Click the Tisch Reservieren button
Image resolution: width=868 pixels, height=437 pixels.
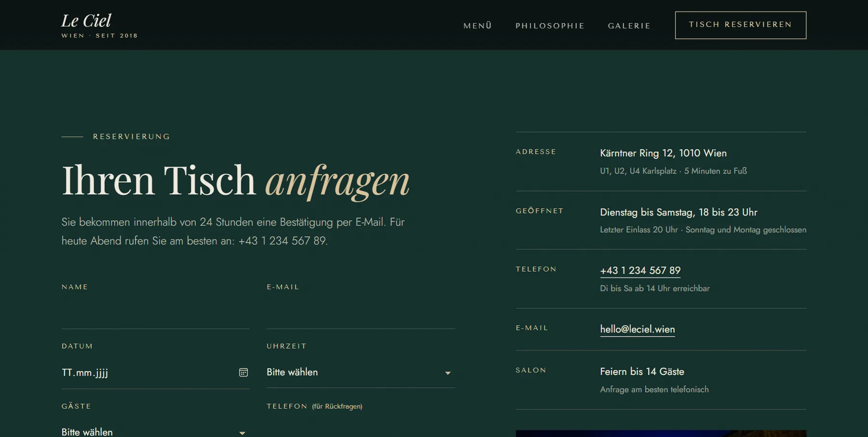pyautogui.click(x=741, y=25)
